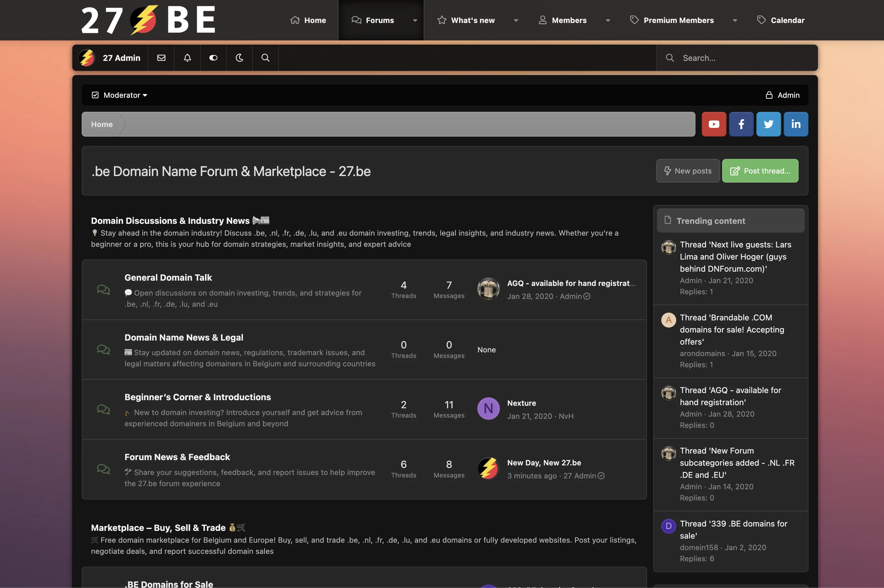Switch theme with the moon icon
884x588 pixels.
(239, 58)
